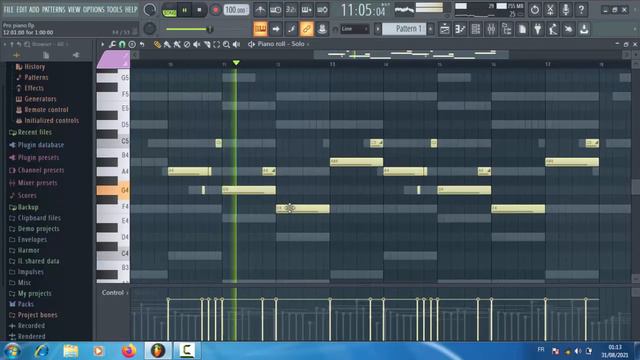Click the red record button
The image size is (640, 360).
tap(215, 10)
